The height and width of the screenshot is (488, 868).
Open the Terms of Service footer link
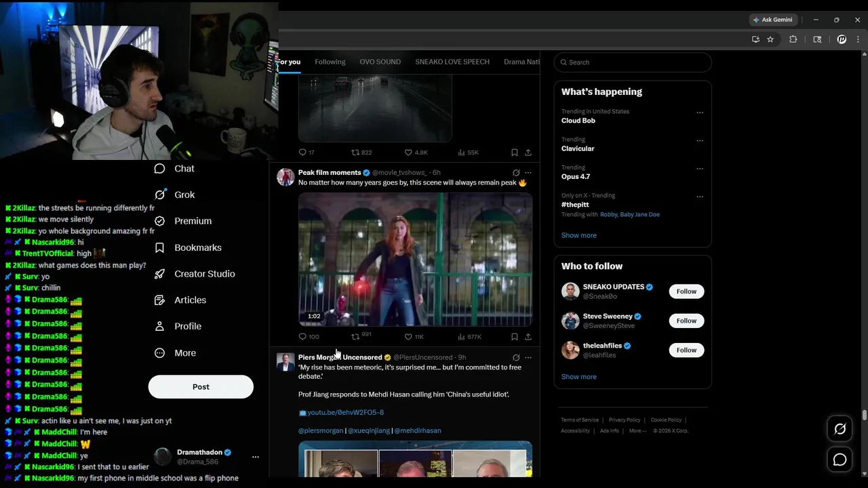point(580,420)
